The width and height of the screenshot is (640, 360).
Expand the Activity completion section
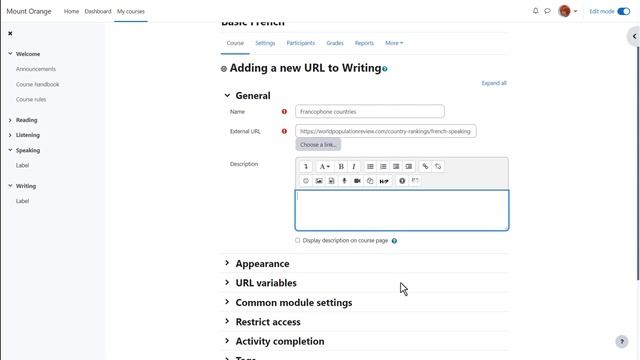tap(227, 340)
